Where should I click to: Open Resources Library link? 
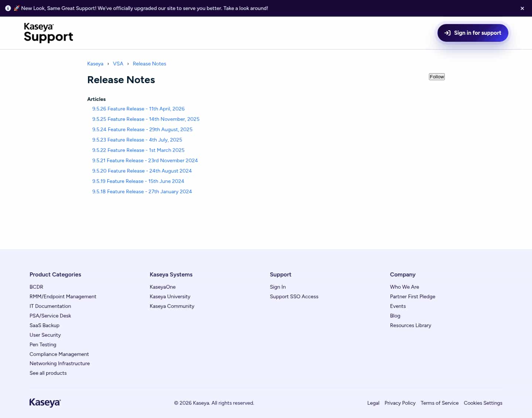(x=410, y=325)
